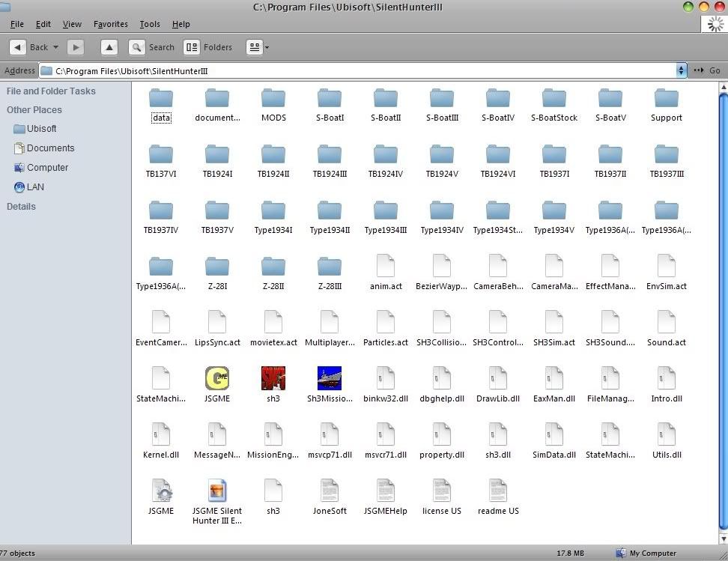
Task: Select the JSGME Silent Hunter III installer icon
Action: point(217,490)
